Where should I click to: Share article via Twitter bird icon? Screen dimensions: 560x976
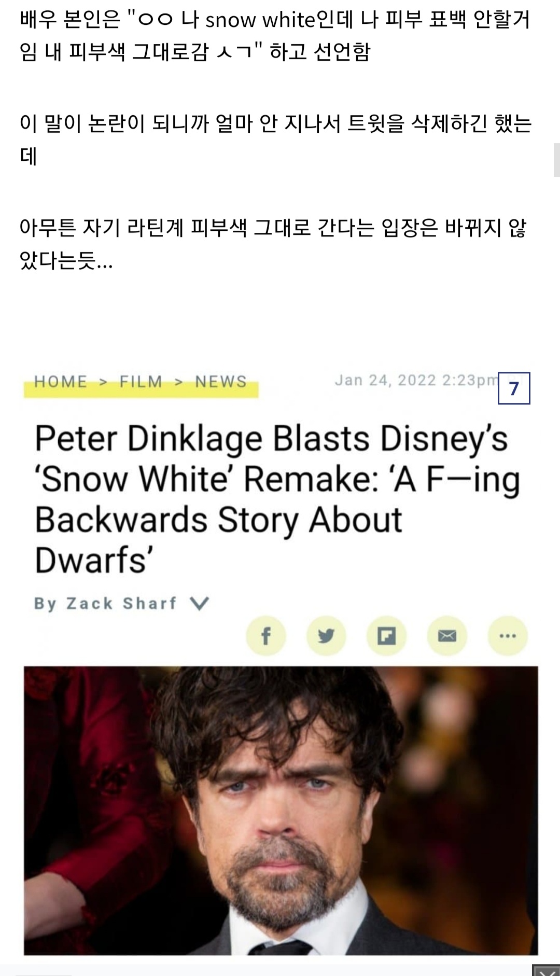326,636
